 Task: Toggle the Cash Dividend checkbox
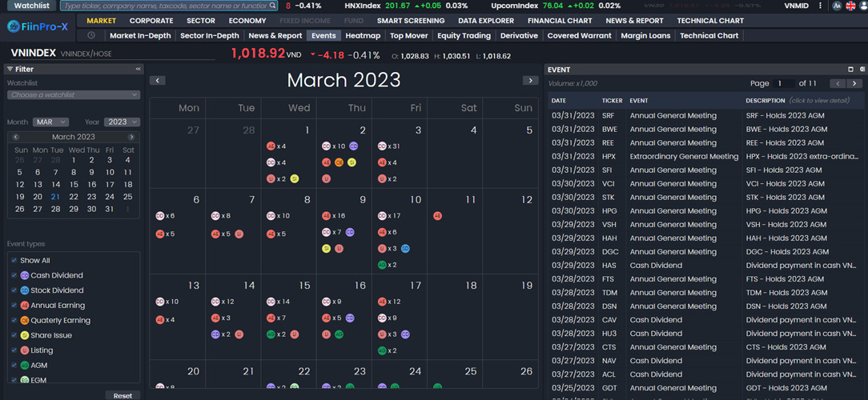click(x=14, y=275)
